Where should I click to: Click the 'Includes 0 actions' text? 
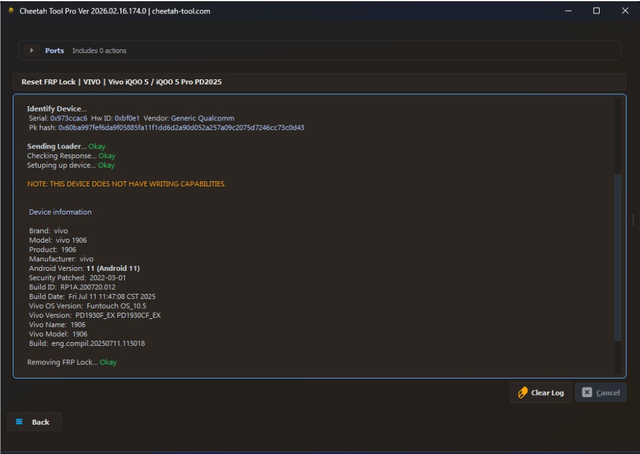click(99, 50)
